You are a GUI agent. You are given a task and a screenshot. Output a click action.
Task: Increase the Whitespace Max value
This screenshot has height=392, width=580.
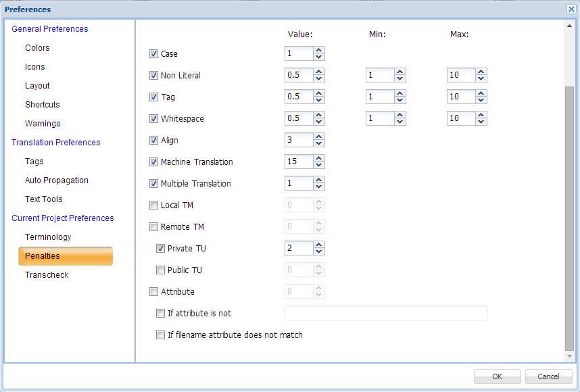click(481, 115)
